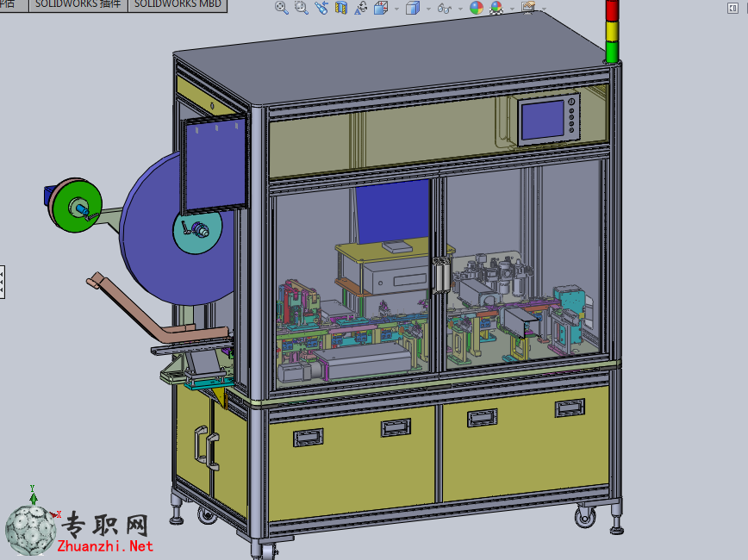
Task: Expand the Apply Scene dropdown arrow
Action: click(x=512, y=9)
